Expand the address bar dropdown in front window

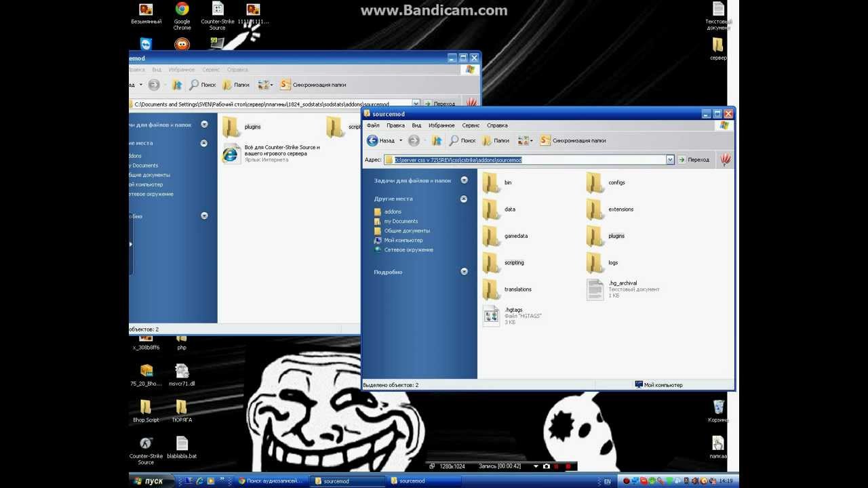670,160
